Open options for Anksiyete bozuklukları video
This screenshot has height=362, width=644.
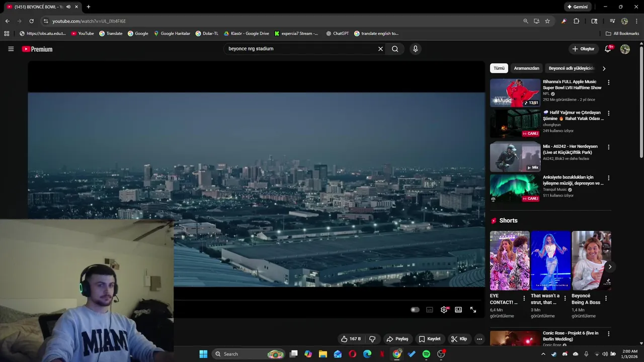[608, 178]
